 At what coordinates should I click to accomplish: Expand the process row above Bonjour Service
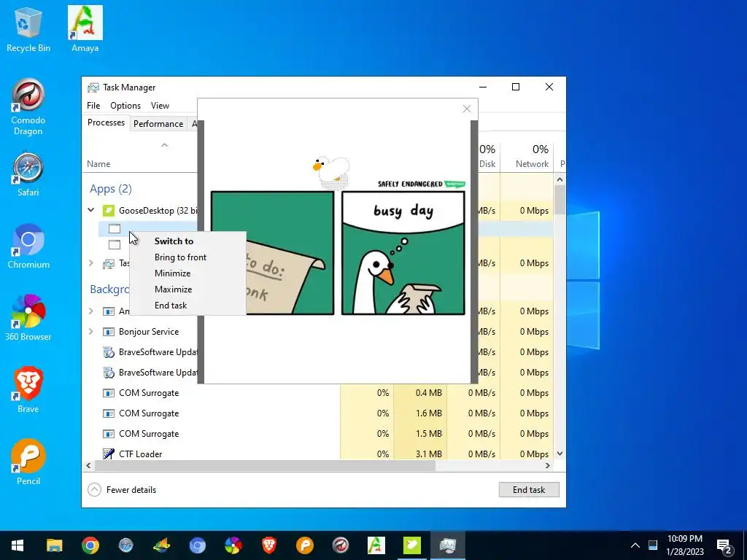[91, 311]
